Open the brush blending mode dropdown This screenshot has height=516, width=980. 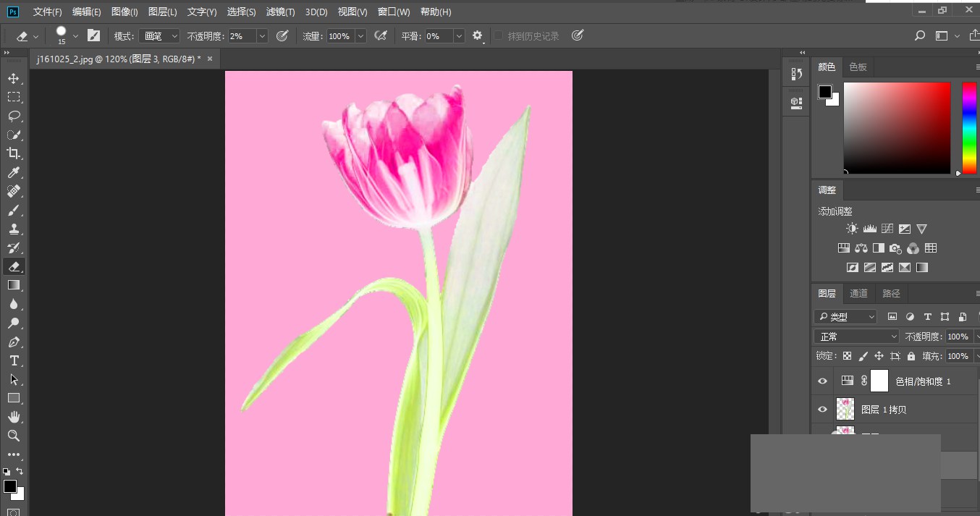tap(159, 35)
